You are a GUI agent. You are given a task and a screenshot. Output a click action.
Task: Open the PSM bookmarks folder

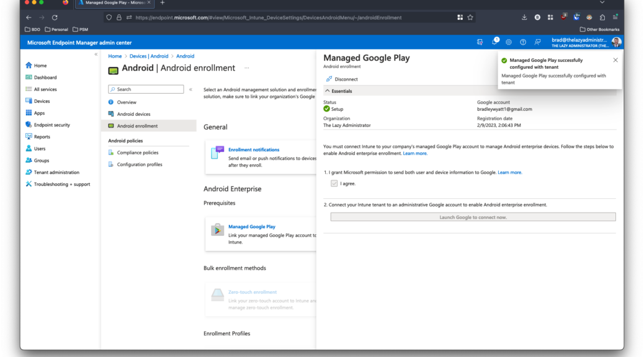click(81, 30)
